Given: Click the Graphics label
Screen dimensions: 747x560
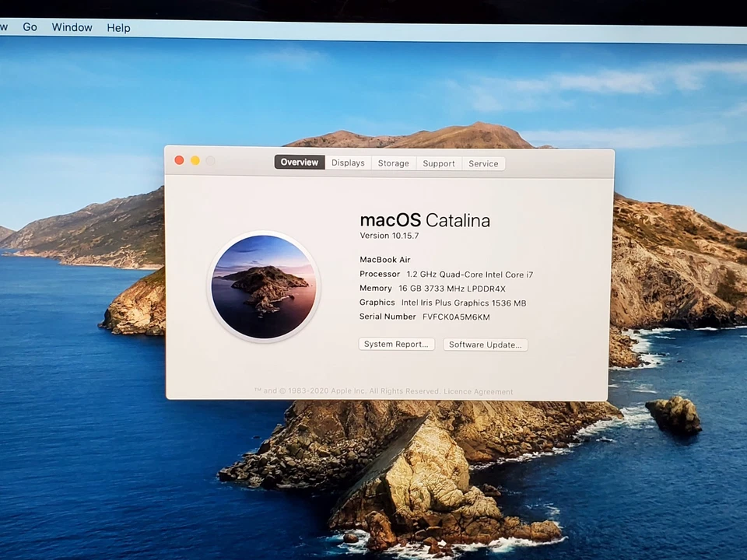Looking at the screenshot, I should [x=377, y=303].
